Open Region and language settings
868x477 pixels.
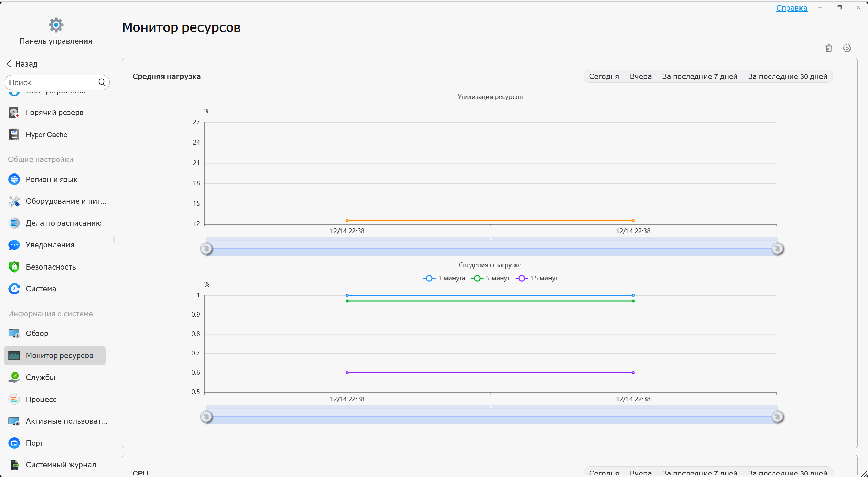52,179
